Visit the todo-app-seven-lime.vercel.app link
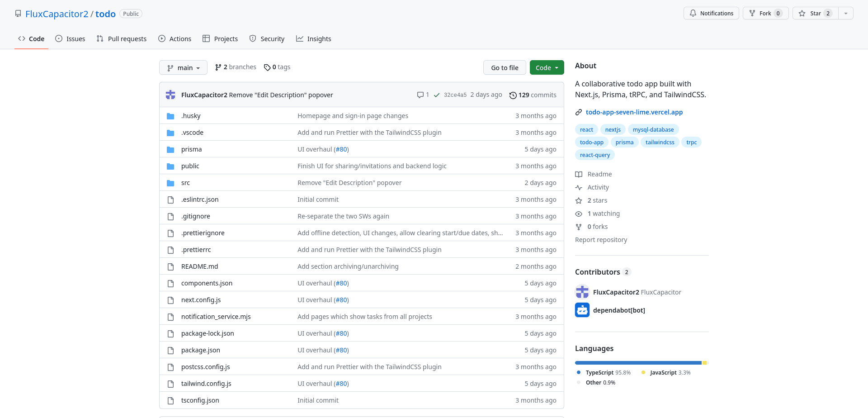This screenshot has width=868, height=418. (x=634, y=112)
